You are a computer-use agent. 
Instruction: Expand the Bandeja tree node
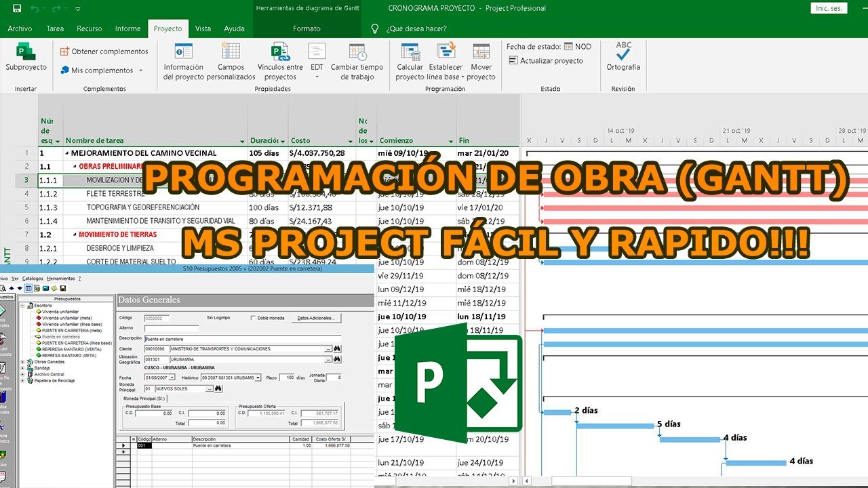point(22,368)
